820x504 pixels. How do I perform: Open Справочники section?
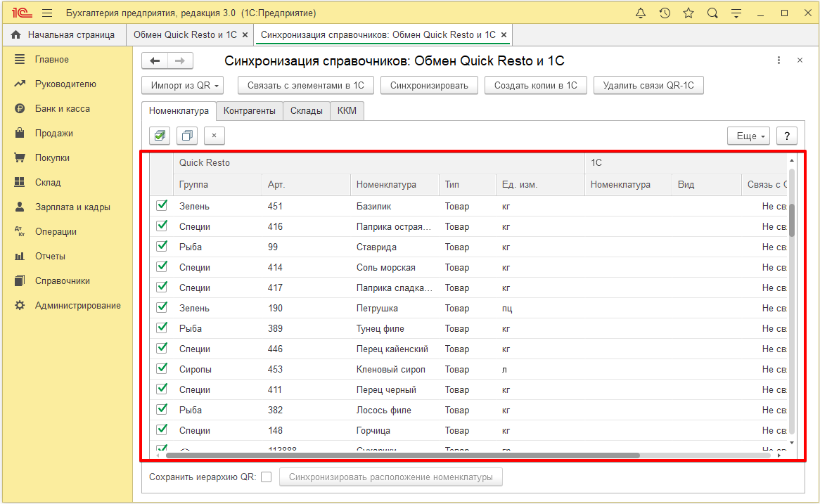tap(62, 280)
